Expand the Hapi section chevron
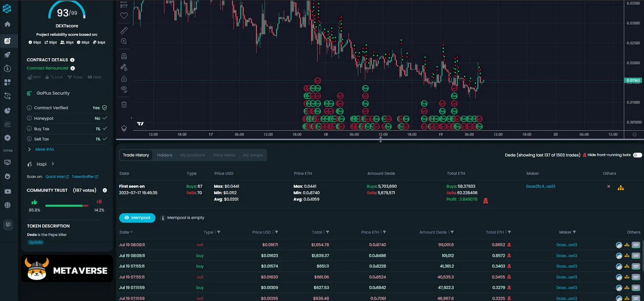644x301 pixels. [52, 164]
